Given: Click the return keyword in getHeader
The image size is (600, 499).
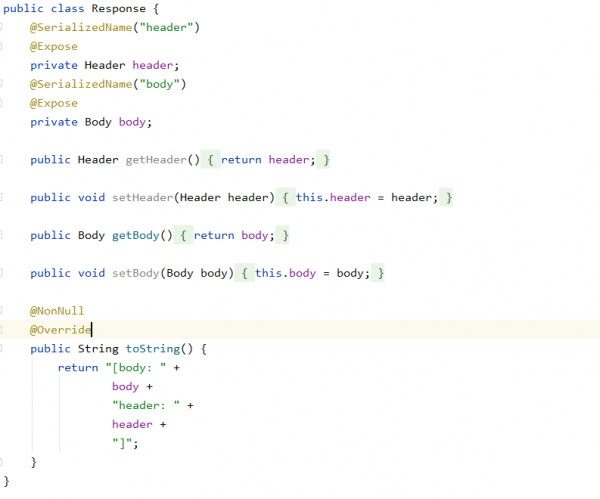Looking at the screenshot, I should point(241,160).
